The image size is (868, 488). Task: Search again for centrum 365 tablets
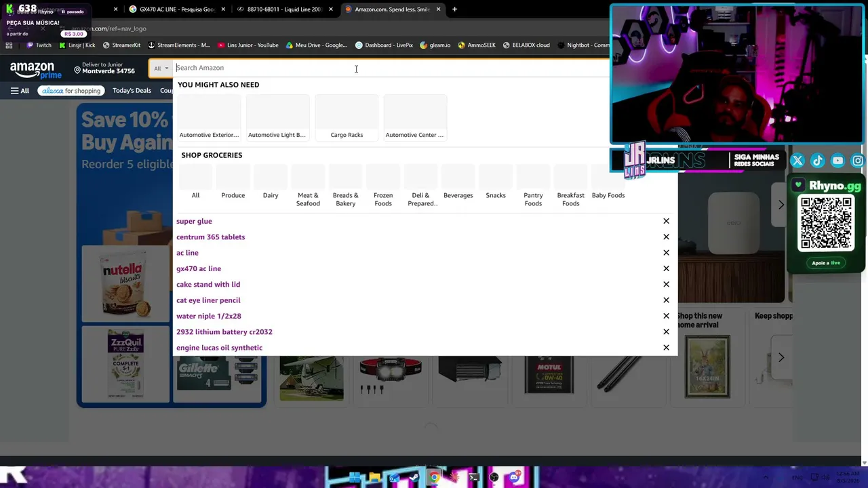point(210,237)
